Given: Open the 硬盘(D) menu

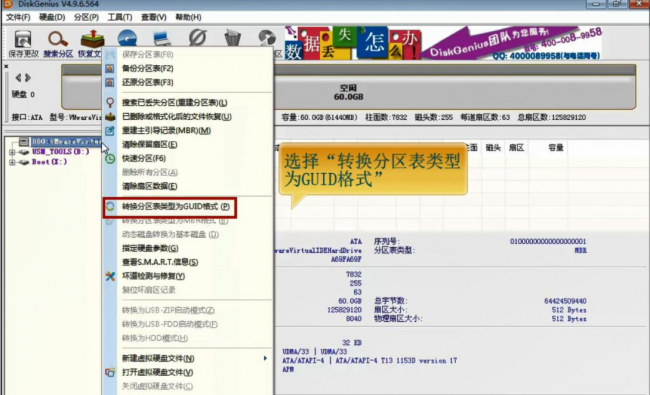Looking at the screenshot, I should click(52, 17).
